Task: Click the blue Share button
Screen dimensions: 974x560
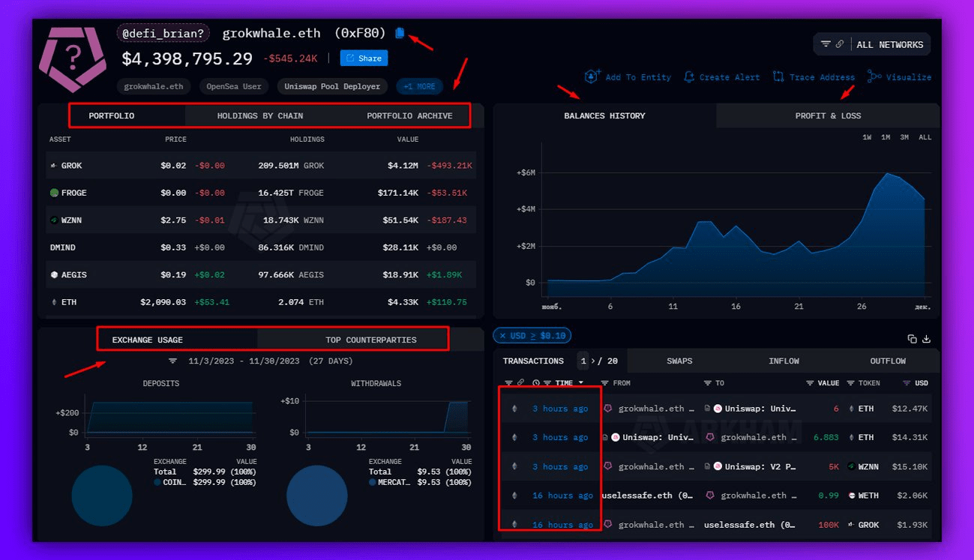Action: pos(364,58)
